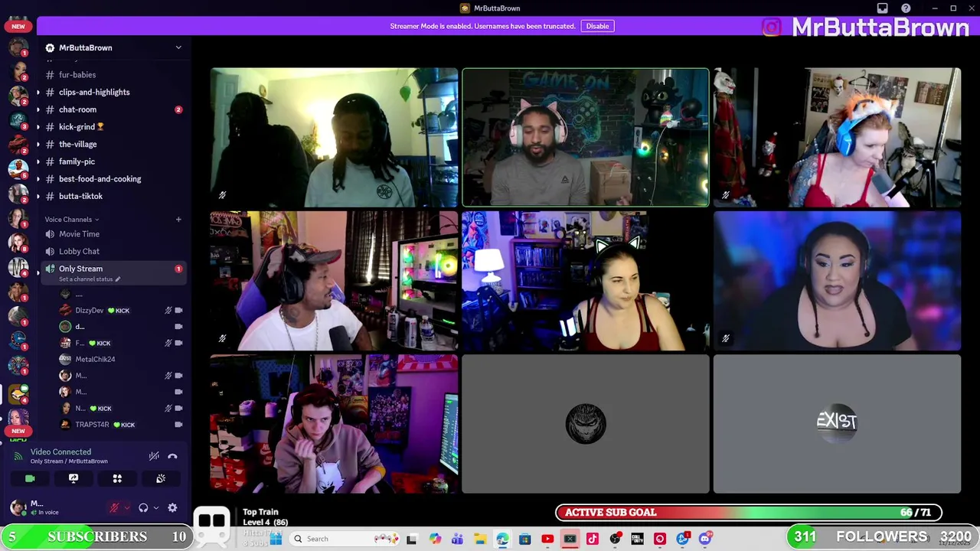
Task: Focus the round dark avatar video tile
Action: pyautogui.click(x=586, y=423)
